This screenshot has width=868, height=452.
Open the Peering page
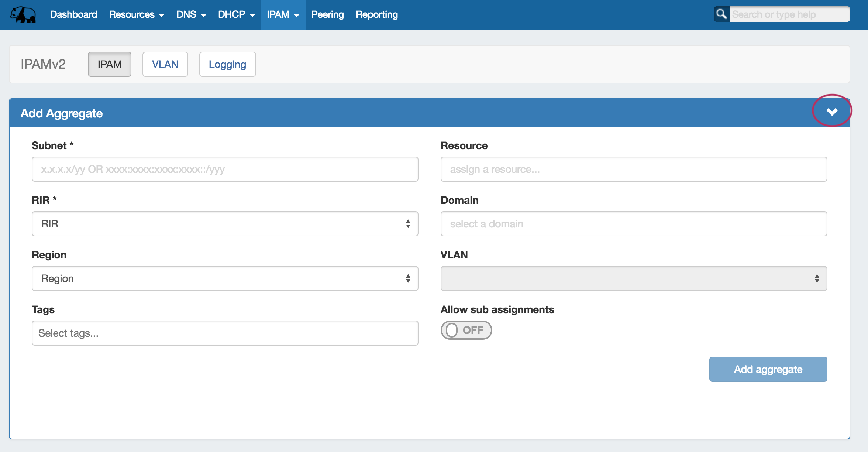(x=327, y=15)
